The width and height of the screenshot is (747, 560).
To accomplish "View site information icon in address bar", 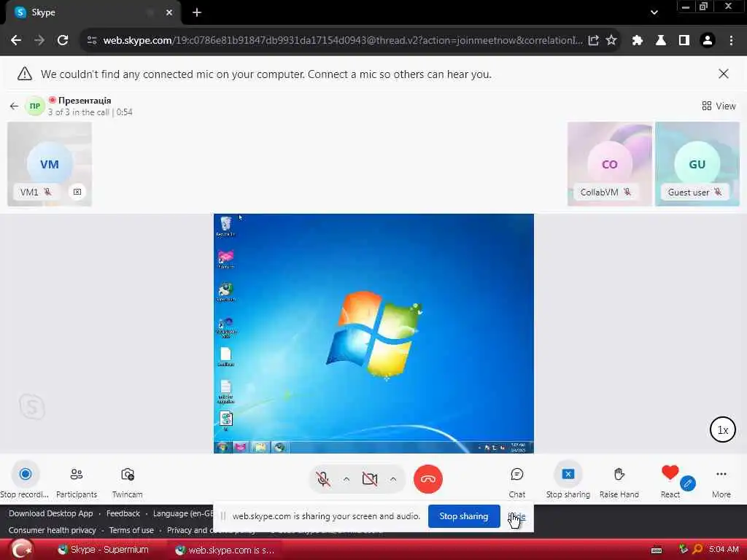I will 92,41.
